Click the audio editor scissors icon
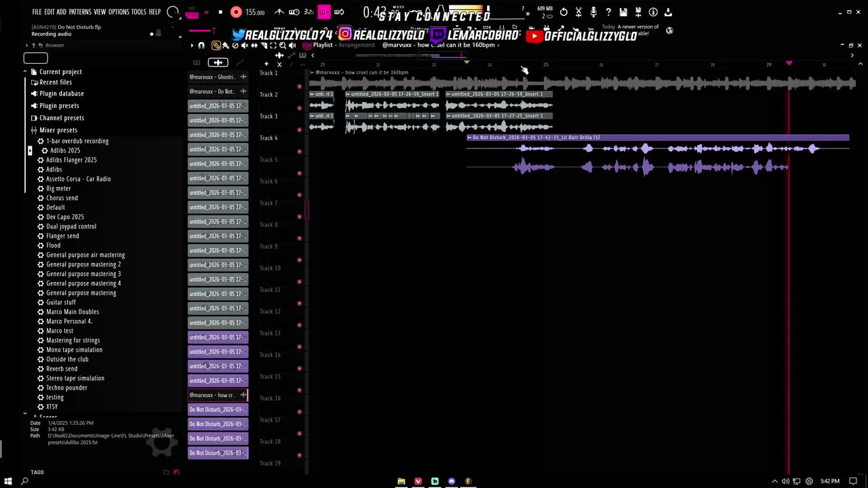Viewport: 868px width, 488px height. tap(578, 12)
